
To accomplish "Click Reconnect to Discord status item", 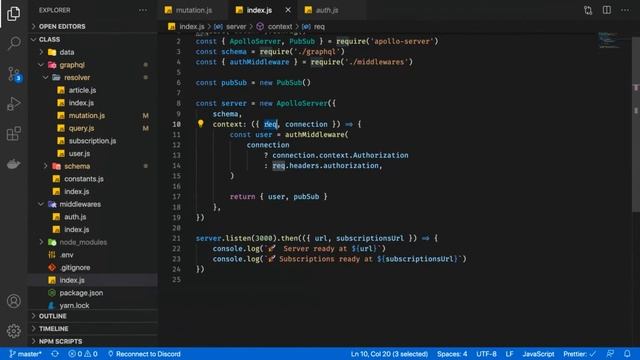I will [144, 354].
